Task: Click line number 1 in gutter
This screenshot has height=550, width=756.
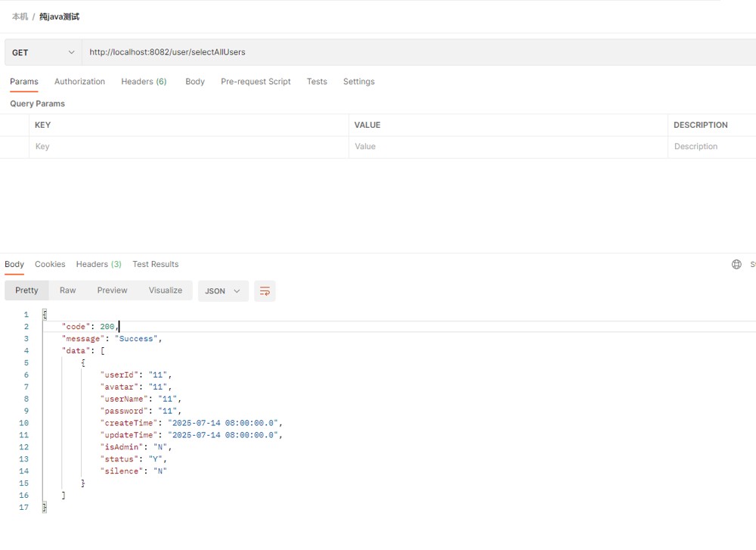Action: (26, 315)
